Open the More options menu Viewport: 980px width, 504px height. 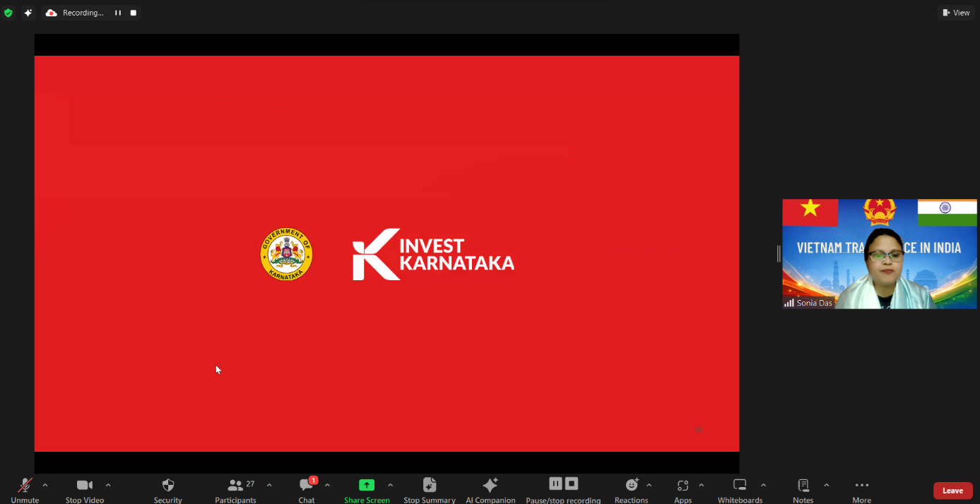coord(861,490)
